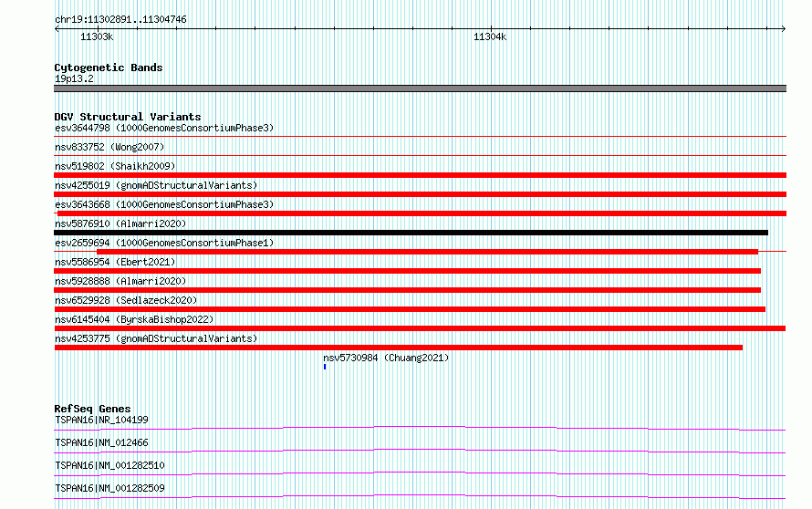812x509 pixels.
Task: Select the DGV Structural Variants track title
Action: point(128,117)
